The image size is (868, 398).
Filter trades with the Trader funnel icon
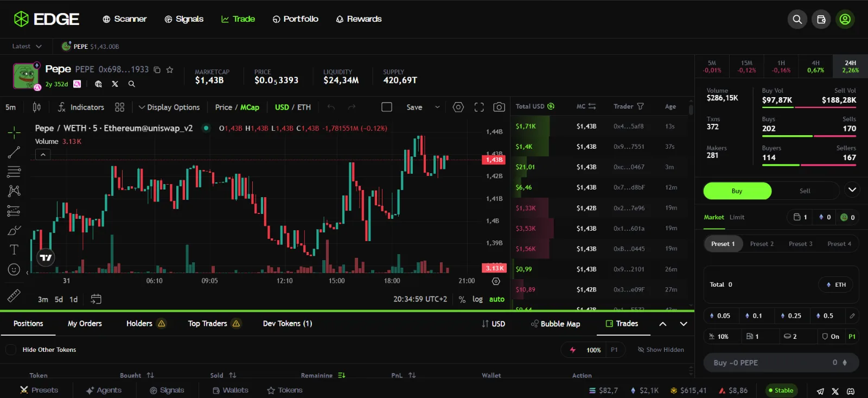tap(640, 106)
